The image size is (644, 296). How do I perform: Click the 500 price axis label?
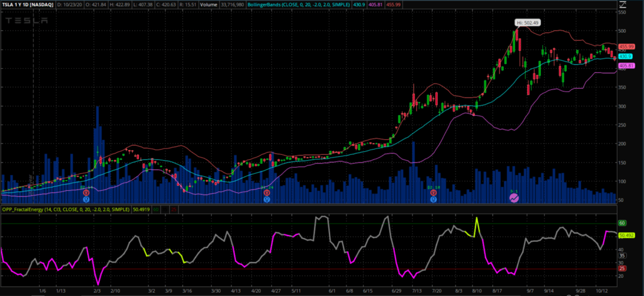[x=622, y=31]
